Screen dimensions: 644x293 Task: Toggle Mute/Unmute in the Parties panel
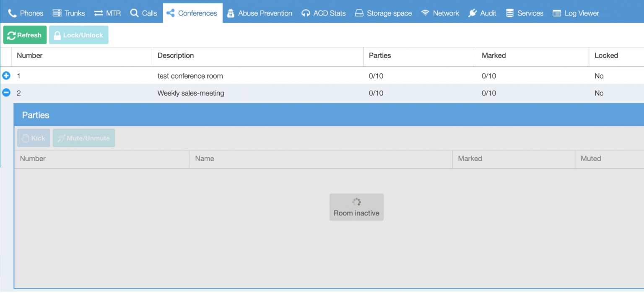coord(83,138)
